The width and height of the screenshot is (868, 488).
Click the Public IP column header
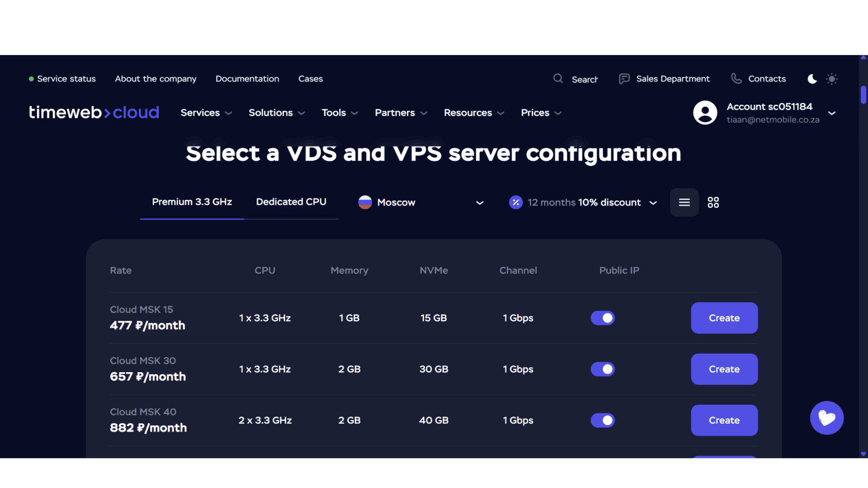click(x=619, y=270)
